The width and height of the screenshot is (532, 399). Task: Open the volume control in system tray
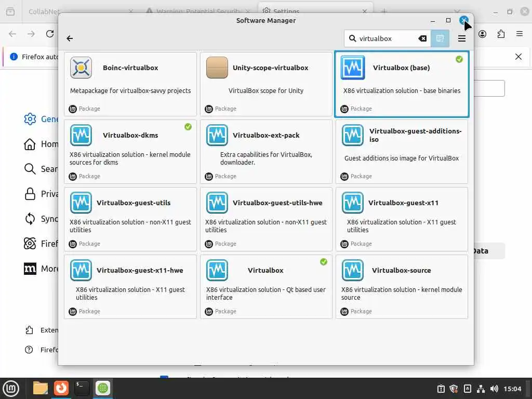494,389
